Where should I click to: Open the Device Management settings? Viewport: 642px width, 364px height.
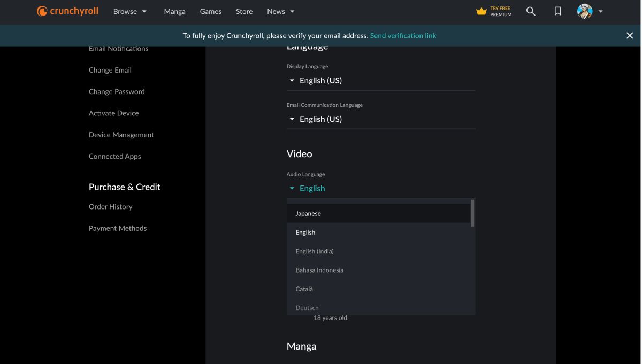click(121, 135)
